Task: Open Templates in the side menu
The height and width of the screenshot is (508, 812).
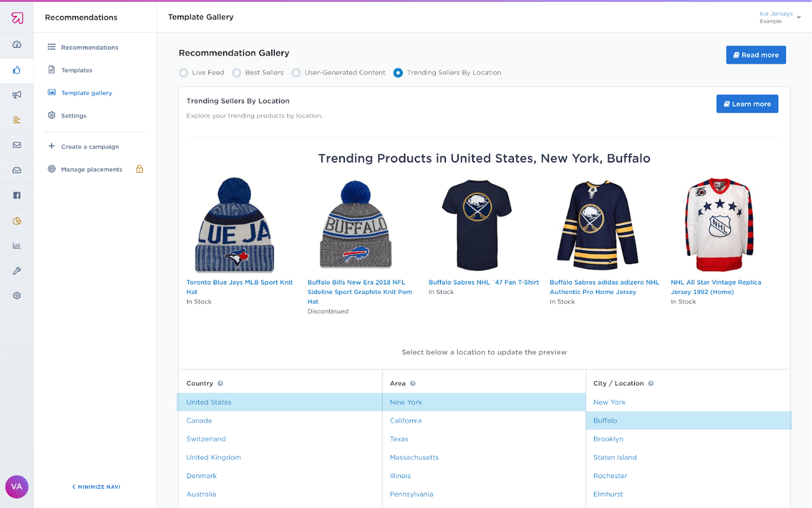Action: coord(77,70)
